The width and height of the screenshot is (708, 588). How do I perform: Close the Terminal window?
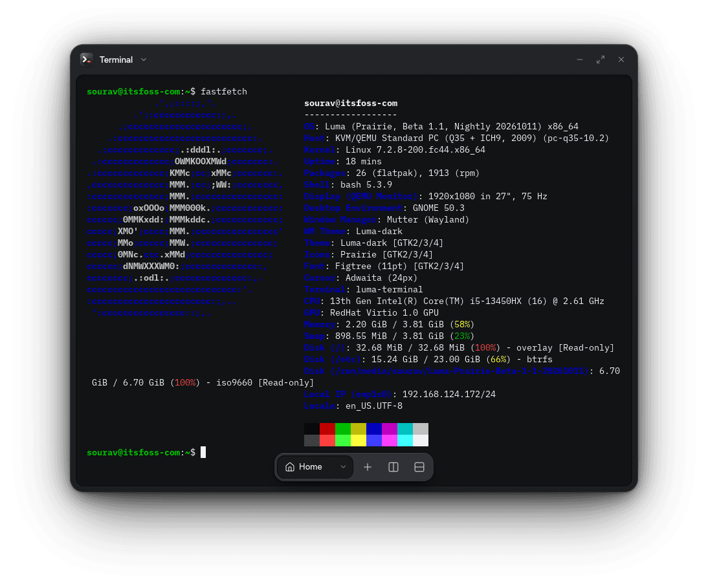pyautogui.click(x=621, y=60)
